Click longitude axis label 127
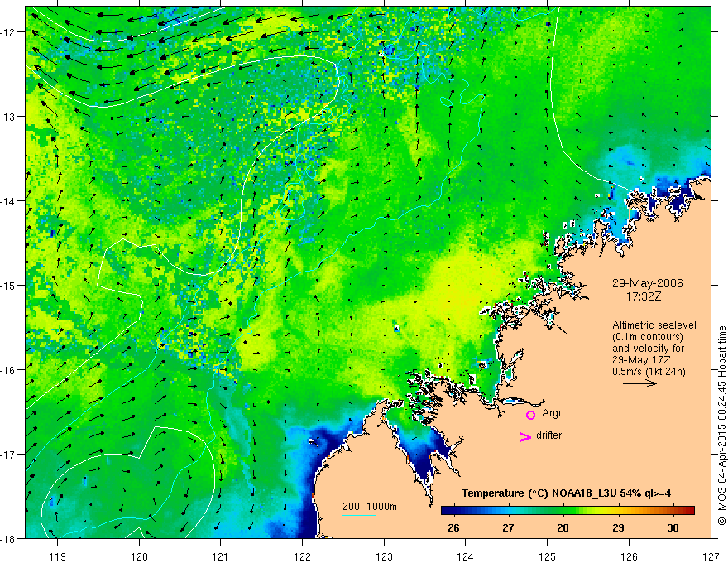Screen dimensions: 728x563 [x=711, y=556]
